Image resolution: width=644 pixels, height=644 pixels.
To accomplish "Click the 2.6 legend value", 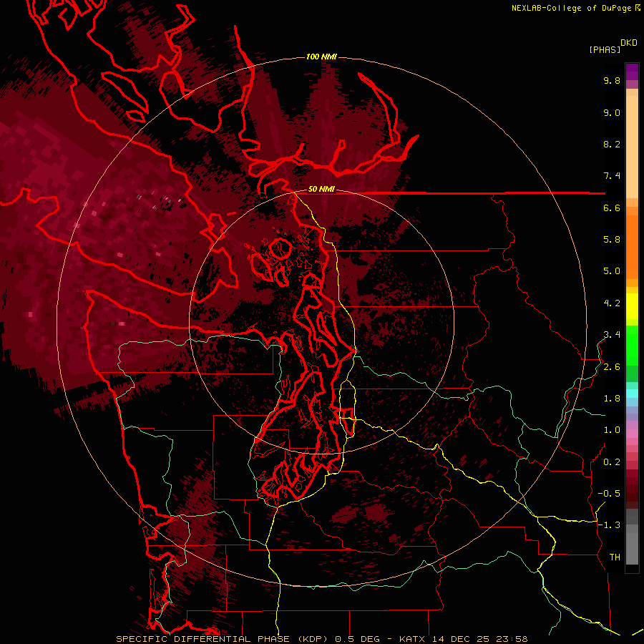I will [612, 367].
